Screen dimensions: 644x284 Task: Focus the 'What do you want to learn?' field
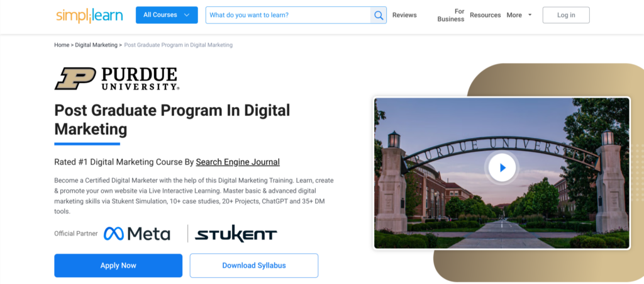coord(289,15)
